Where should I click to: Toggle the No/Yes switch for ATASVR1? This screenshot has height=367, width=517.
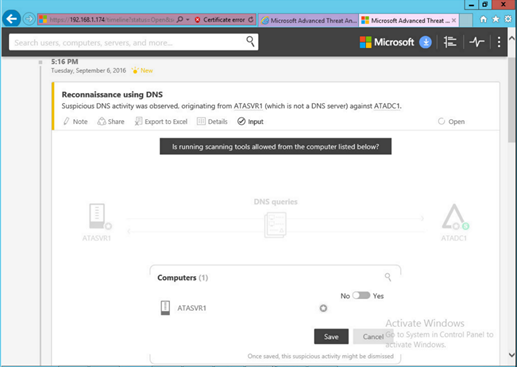tap(361, 295)
